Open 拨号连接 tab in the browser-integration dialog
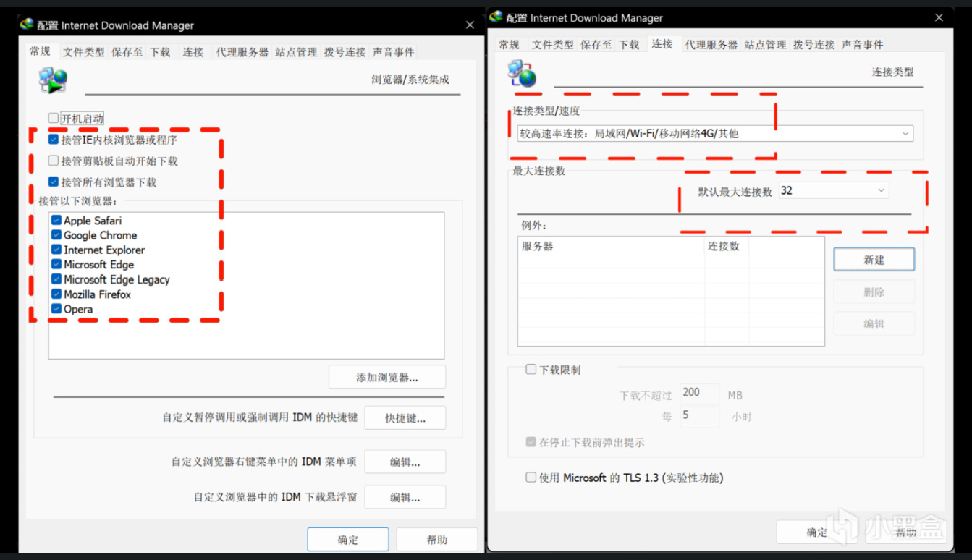This screenshot has height=560, width=972. [x=345, y=52]
